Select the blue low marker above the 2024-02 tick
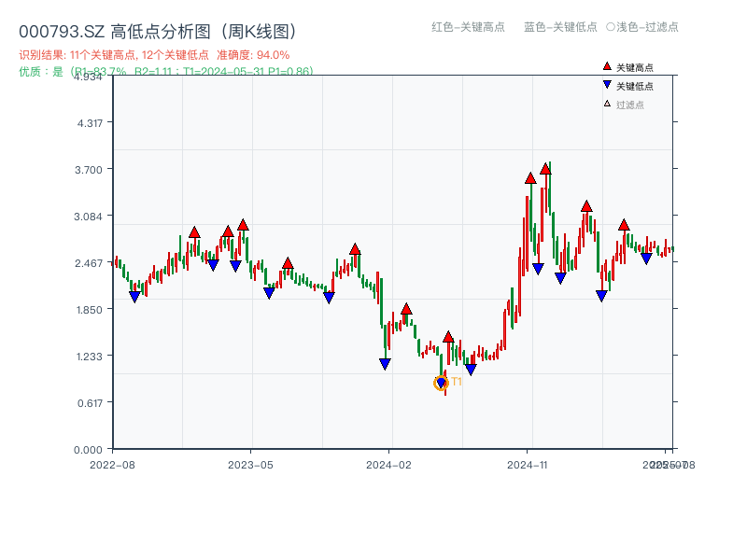This screenshot has height=560, width=747. point(385,364)
